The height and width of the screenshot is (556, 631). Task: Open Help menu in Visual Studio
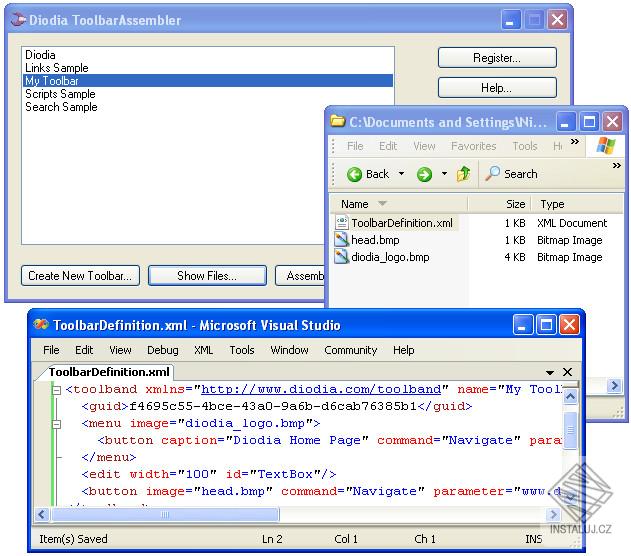coord(404,350)
